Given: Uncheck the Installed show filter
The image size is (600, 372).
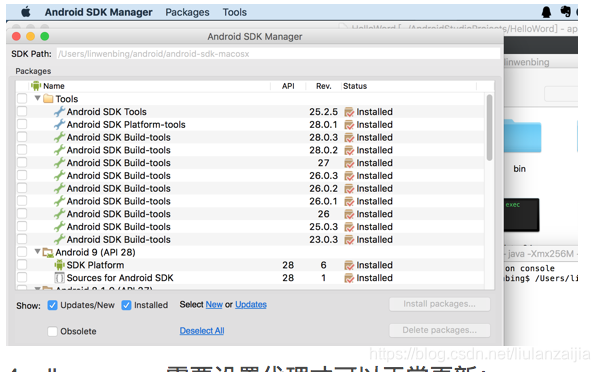Looking at the screenshot, I should pos(126,305).
